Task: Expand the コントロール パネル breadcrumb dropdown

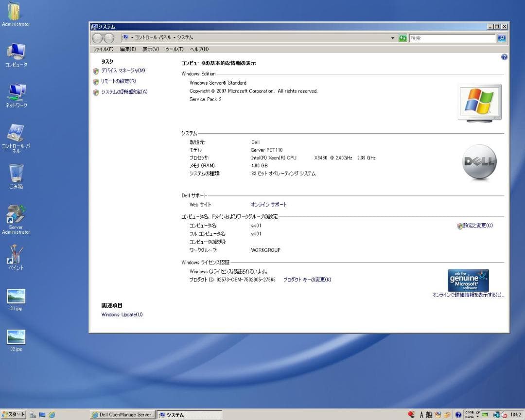Action: coord(175,37)
